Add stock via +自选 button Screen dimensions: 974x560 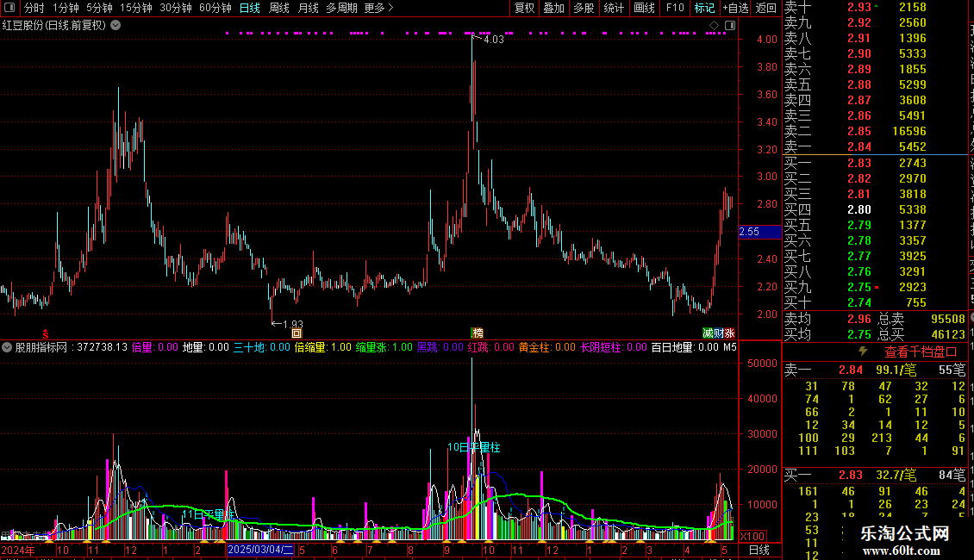click(x=735, y=8)
